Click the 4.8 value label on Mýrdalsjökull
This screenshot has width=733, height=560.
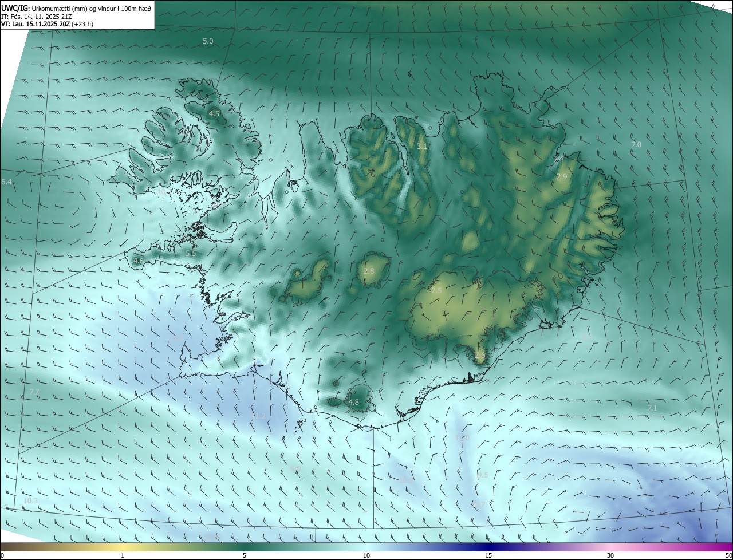[354, 403]
